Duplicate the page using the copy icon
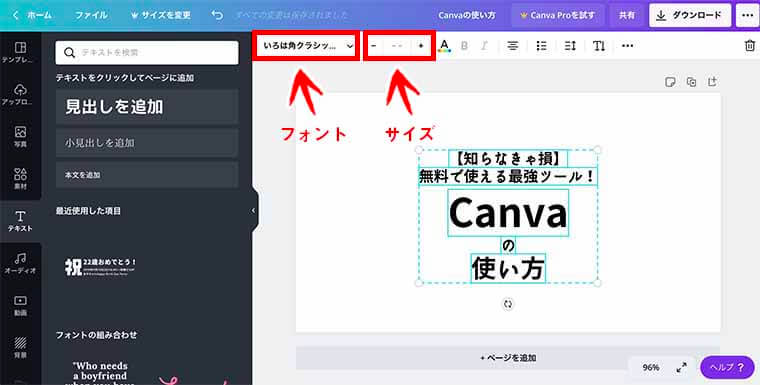The width and height of the screenshot is (760, 385). click(691, 82)
